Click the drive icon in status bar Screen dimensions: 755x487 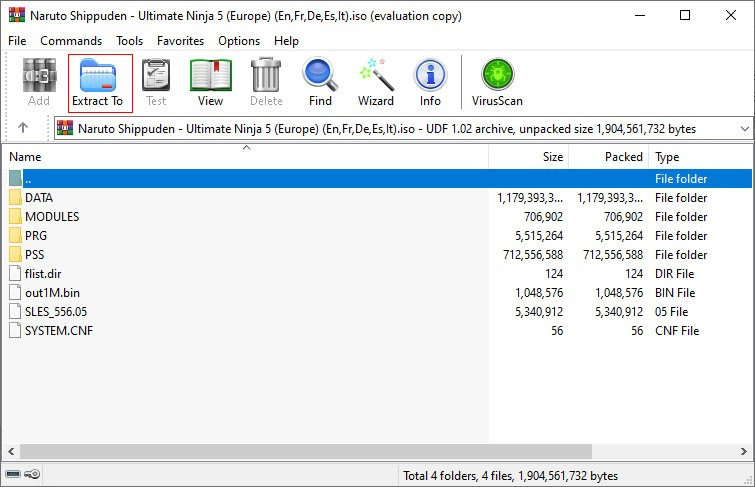pos(13,474)
